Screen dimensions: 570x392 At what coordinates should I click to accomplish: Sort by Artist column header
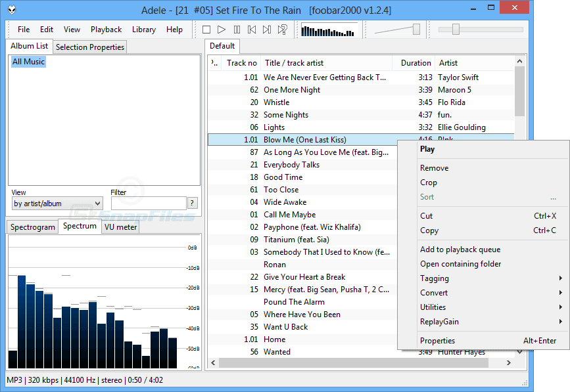(475, 63)
